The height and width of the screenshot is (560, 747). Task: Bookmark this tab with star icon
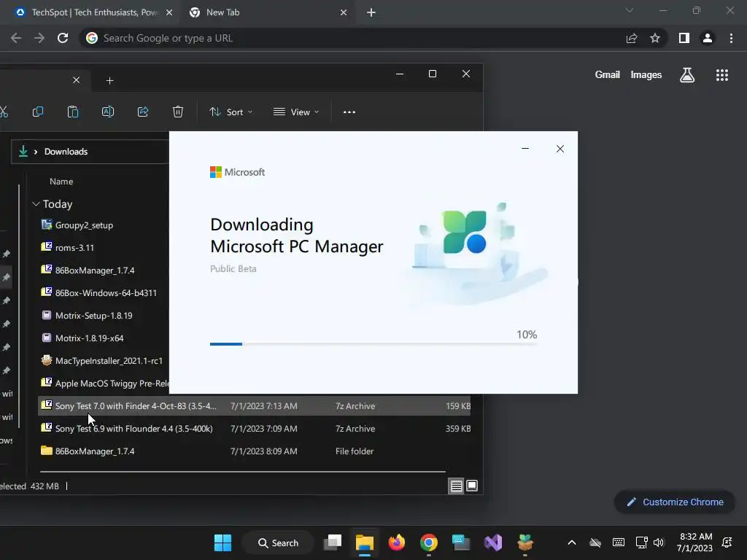pos(655,38)
